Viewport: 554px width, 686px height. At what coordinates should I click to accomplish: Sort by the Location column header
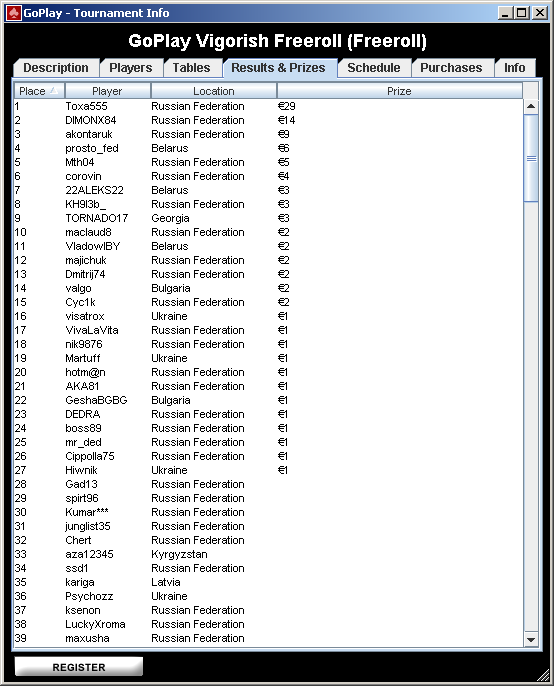coord(214,91)
